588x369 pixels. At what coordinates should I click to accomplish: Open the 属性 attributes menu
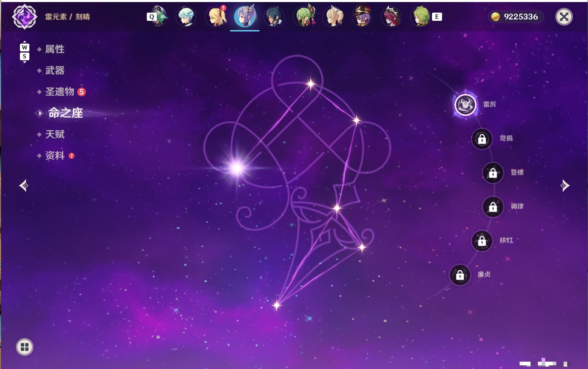[55, 49]
